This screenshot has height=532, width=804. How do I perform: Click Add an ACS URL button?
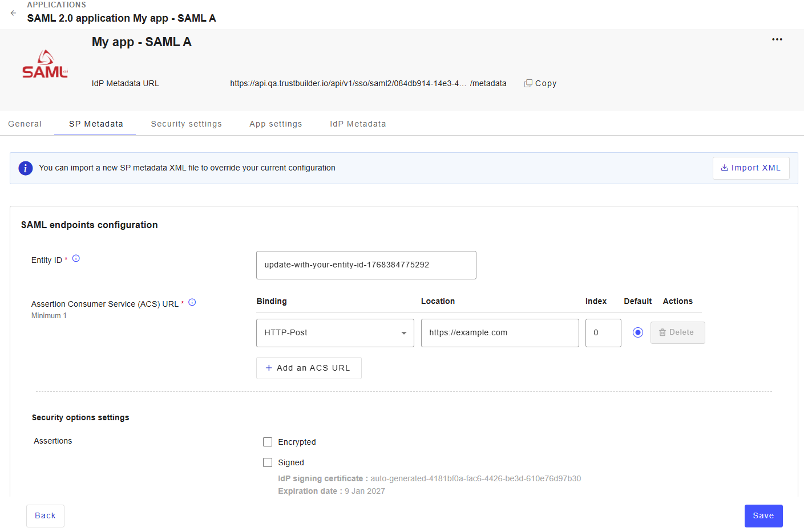[x=309, y=368]
